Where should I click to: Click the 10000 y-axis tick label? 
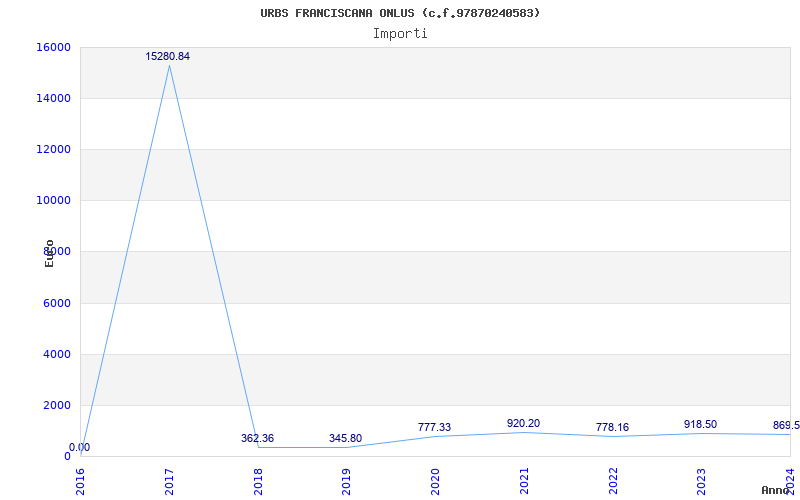[53, 201]
